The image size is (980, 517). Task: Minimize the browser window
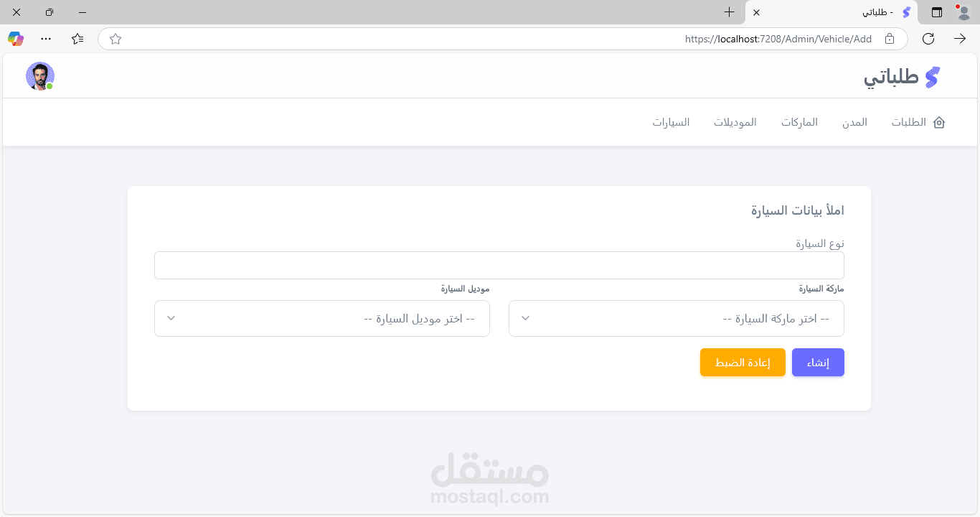(x=83, y=12)
